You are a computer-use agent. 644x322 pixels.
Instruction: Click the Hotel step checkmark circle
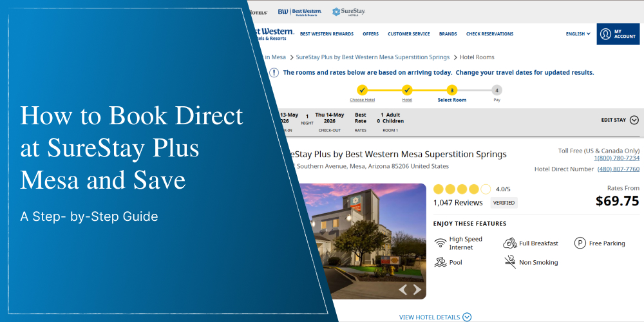(407, 90)
